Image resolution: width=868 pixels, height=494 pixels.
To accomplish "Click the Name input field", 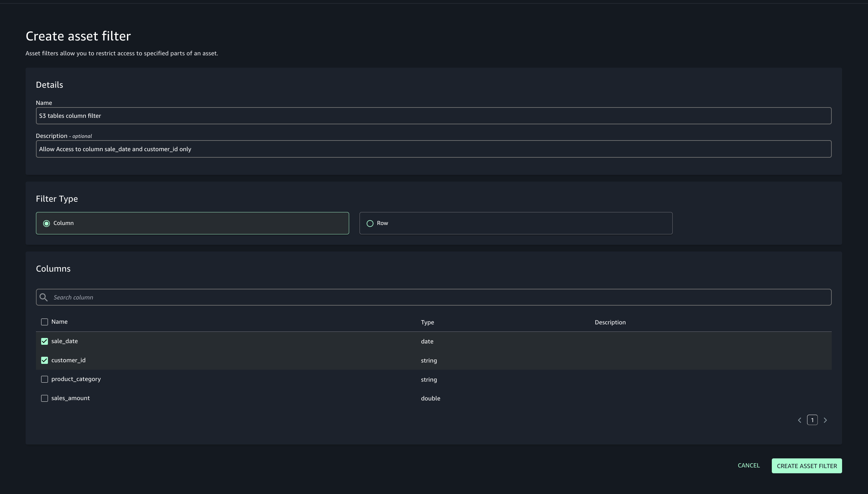I will [433, 116].
